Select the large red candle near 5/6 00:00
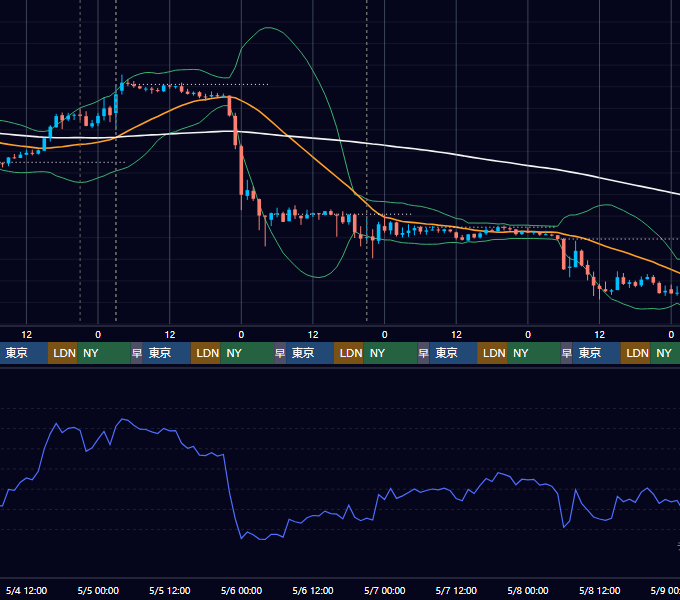Image resolution: width=680 pixels, height=600 pixels. tap(241, 170)
